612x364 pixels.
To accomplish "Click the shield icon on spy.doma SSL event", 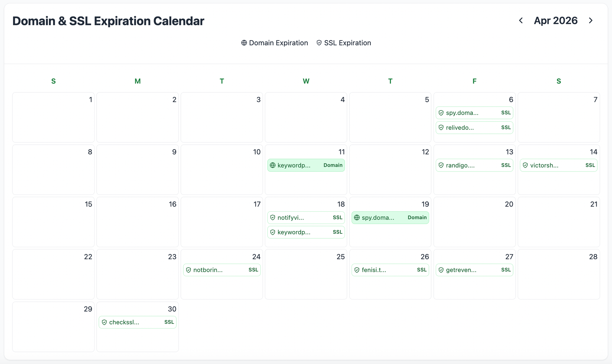I will pos(441,113).
